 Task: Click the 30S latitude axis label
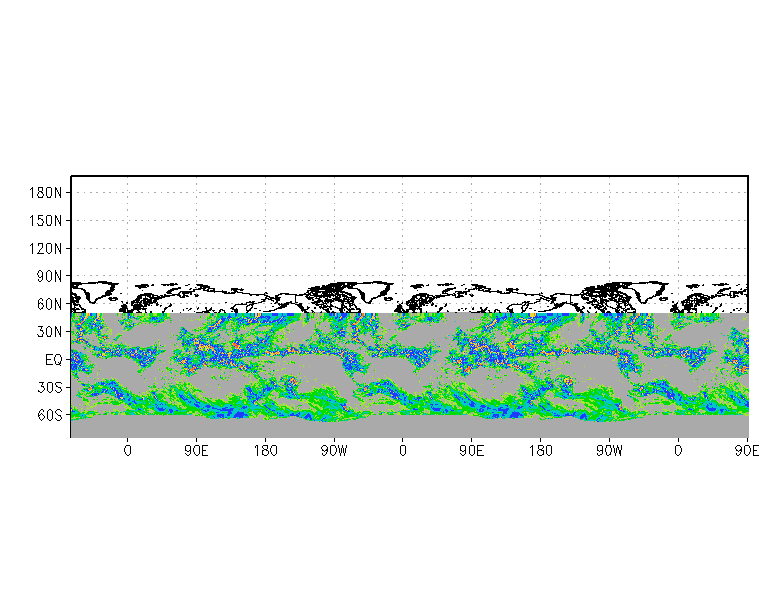click(x=50, y=388)
